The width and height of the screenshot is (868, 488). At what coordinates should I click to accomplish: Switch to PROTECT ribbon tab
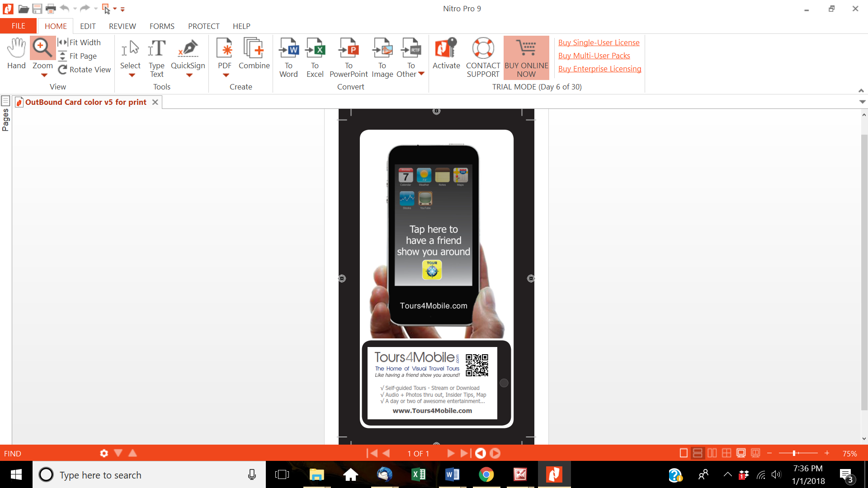click(203, 26)
